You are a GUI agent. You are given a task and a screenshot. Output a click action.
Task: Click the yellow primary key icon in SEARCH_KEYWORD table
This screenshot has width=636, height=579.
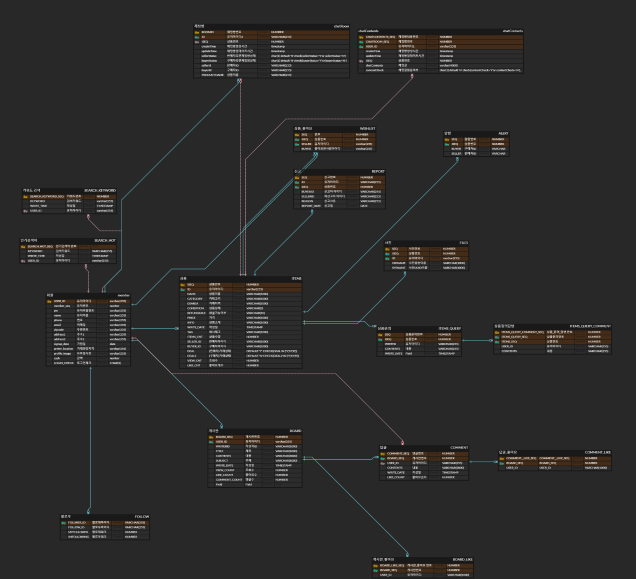point(26,197)
